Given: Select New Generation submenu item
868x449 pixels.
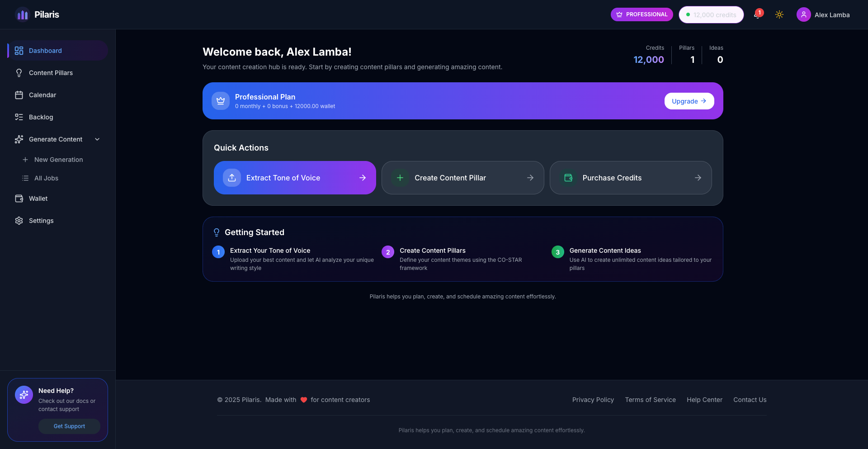Looking at the screenshot, I should [x=58, y=160].
